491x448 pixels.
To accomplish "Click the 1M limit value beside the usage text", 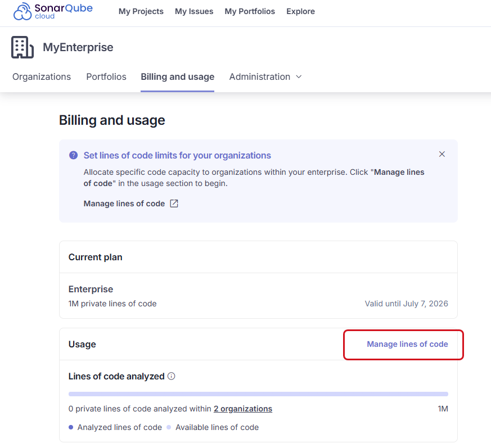I will pyautogui.click(x=443, y=409).
